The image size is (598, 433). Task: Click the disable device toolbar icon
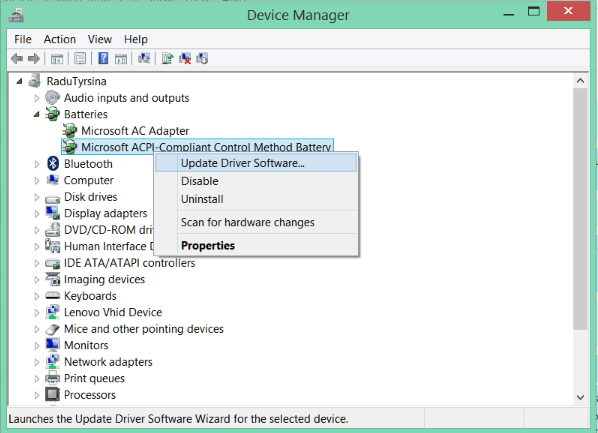coord(202,58)
